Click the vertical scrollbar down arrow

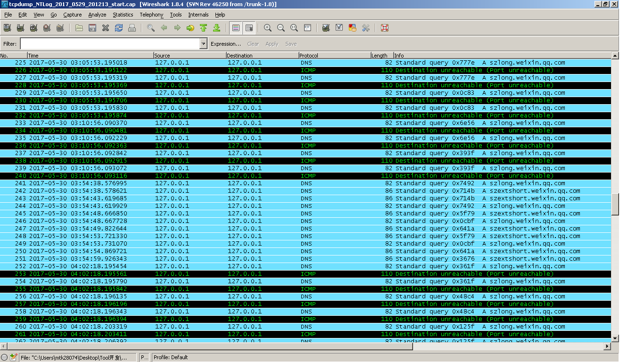click(615, 338)
